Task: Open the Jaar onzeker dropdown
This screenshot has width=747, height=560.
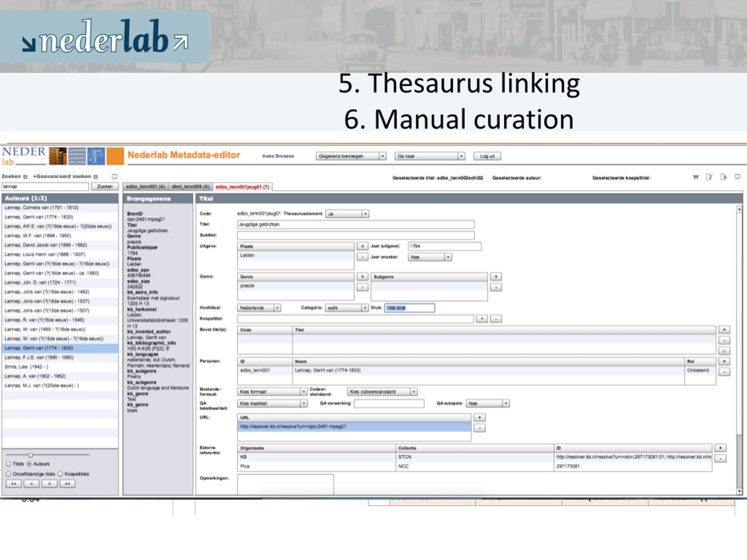Action: (430, 257)
